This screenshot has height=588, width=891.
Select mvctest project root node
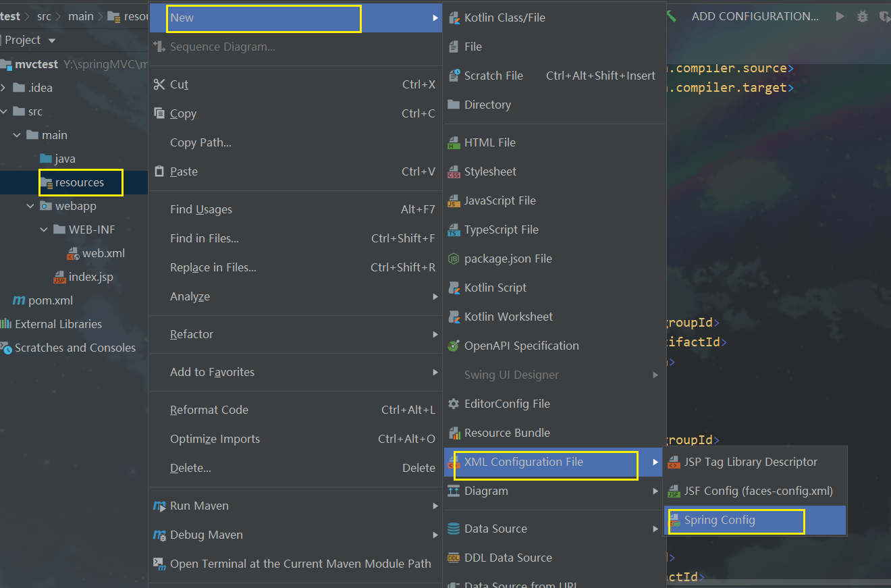click(36, 64)
